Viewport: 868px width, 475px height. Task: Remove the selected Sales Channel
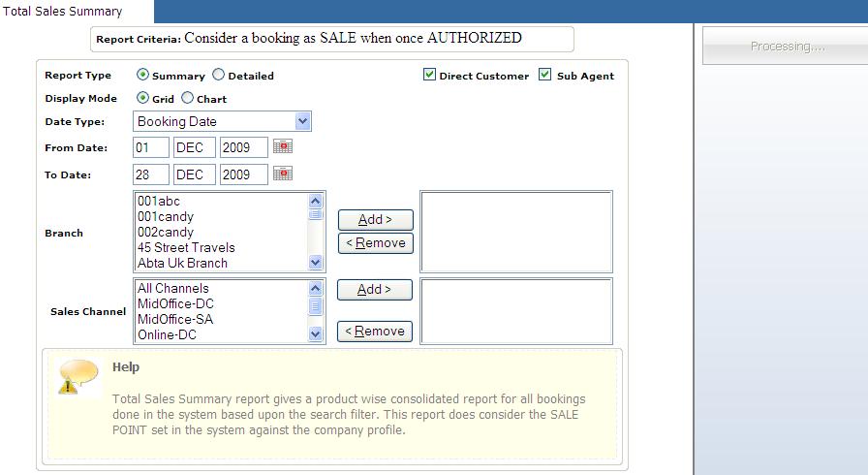(x=376, y=332)
